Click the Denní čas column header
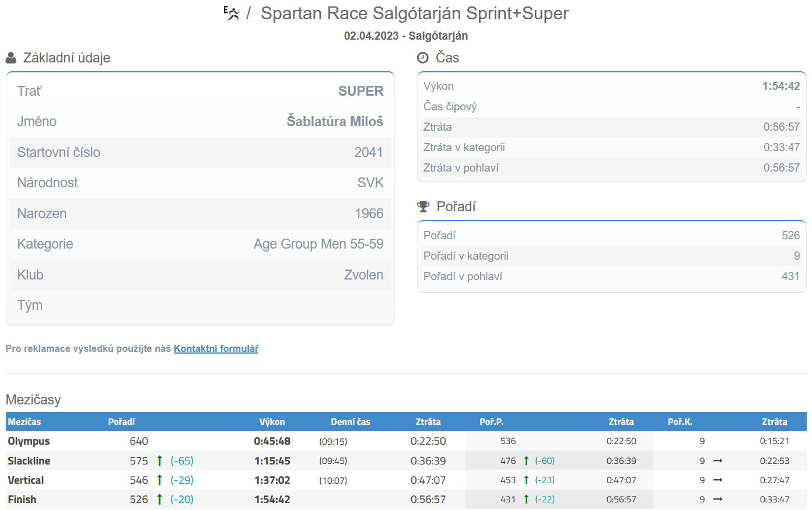This screenshot has height=510, width=812. click(x=351, y=421)
